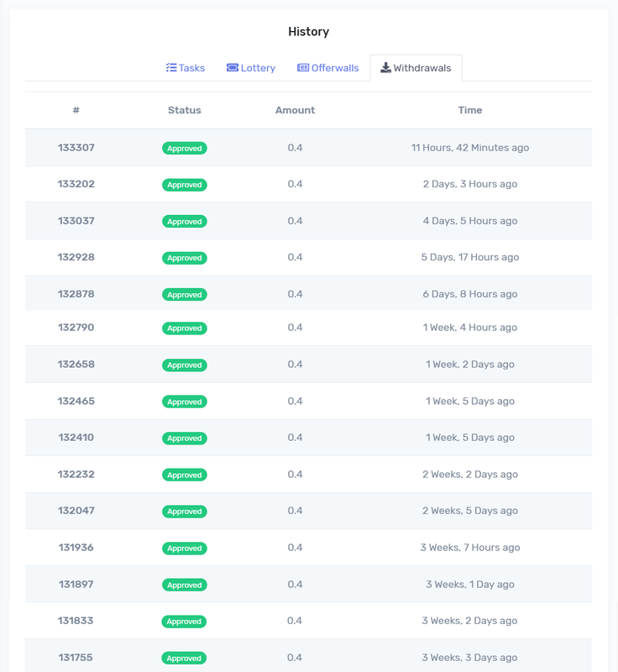Screen dimensions: 618x672
Task: Click '5 Days, 17 Hours ago' time
Action: coord(470,258)
